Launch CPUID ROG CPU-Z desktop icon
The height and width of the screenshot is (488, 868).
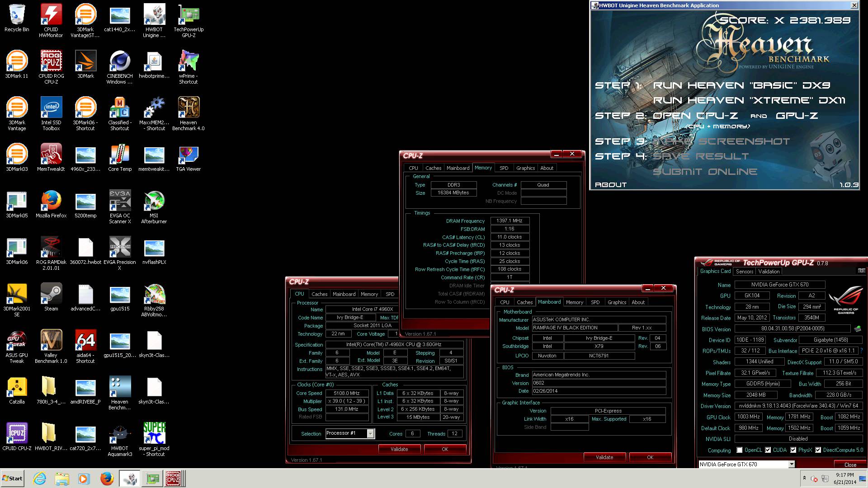pyautogui.click(x=51, y=67)
